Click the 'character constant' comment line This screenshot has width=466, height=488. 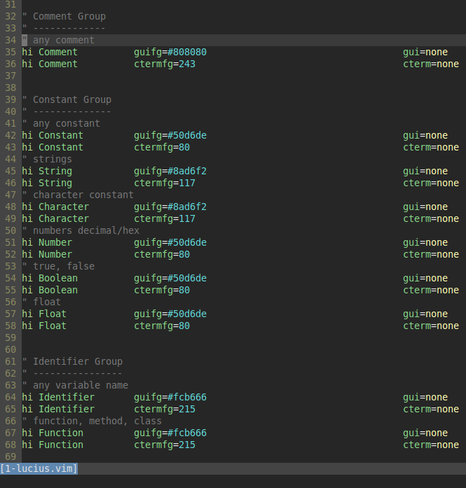coord(78,195)
